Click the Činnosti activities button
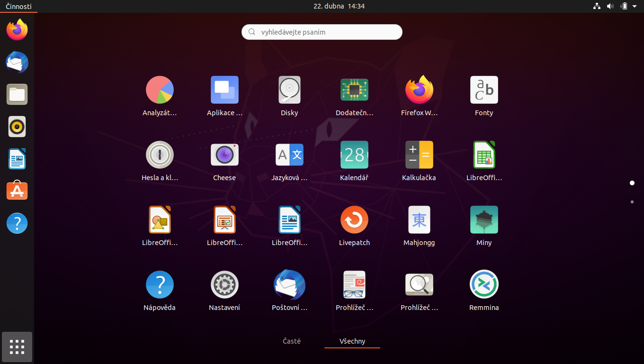644x364 pixels. 19,6
